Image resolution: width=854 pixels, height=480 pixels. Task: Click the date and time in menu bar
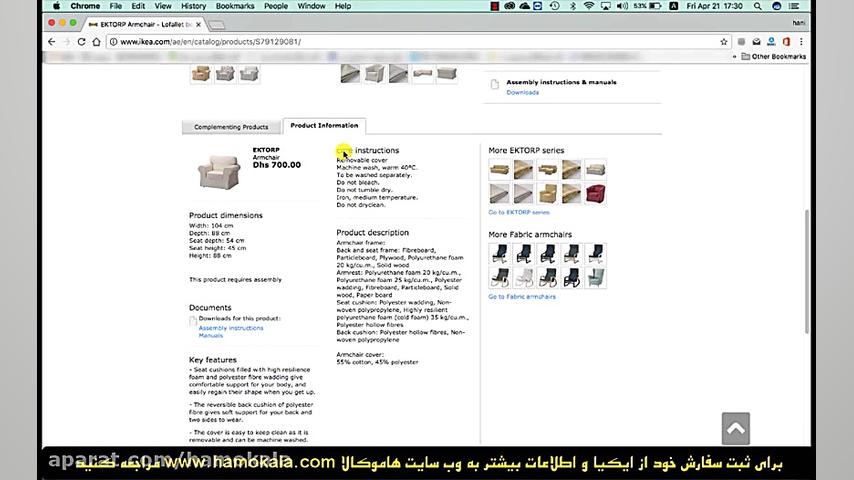tap(715, 6)
